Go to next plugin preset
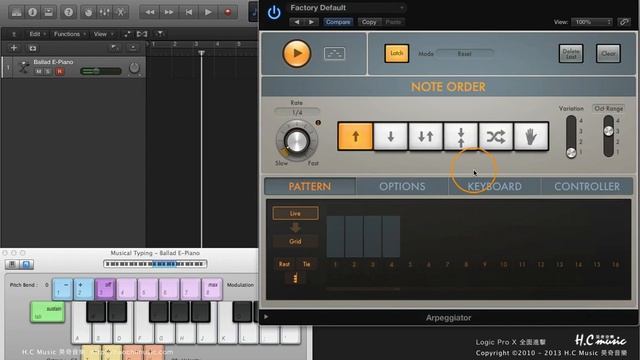 (311, 22)
